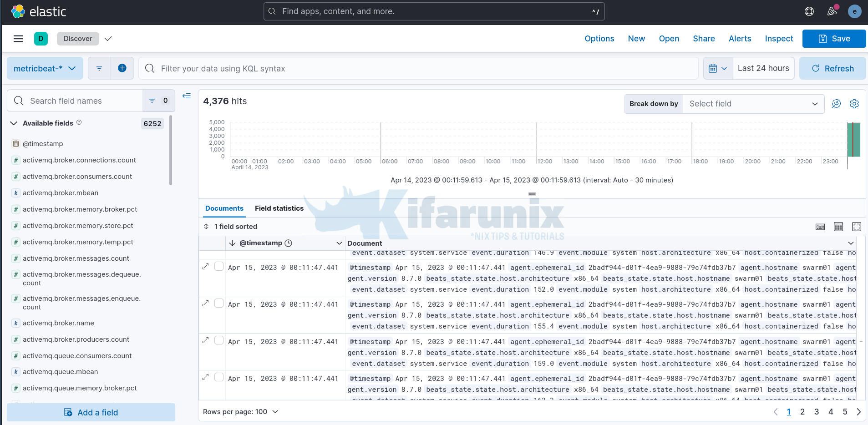Open chart settings gear icon
Image resolution: width=868 pixels, height=425 pixels.
point(854,104)
